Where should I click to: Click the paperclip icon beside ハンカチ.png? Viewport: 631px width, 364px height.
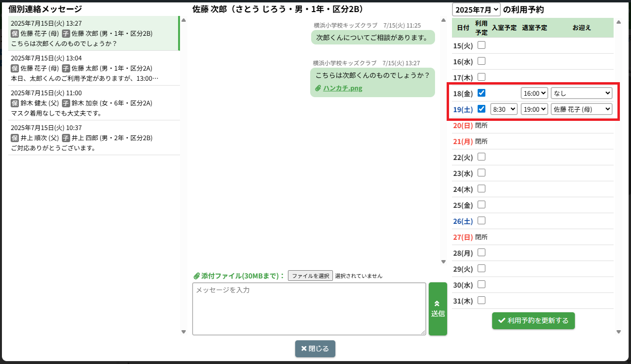[x=318, y=88]
